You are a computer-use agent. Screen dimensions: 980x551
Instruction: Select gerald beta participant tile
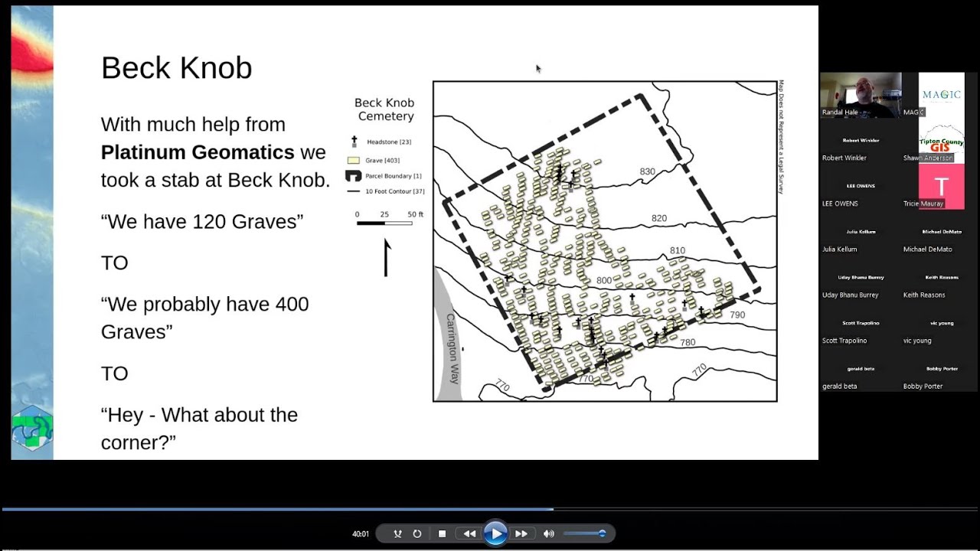tap(861, 369)
